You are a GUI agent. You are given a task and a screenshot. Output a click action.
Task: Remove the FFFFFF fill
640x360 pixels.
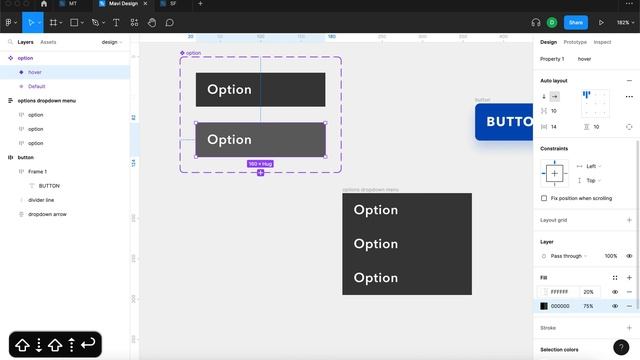pos(629,292)
